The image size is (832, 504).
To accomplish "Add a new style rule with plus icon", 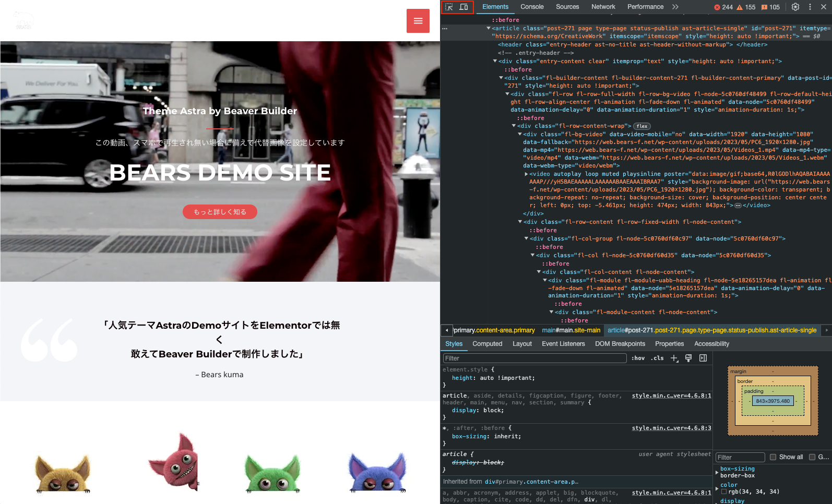I will (x=674, y=358).
